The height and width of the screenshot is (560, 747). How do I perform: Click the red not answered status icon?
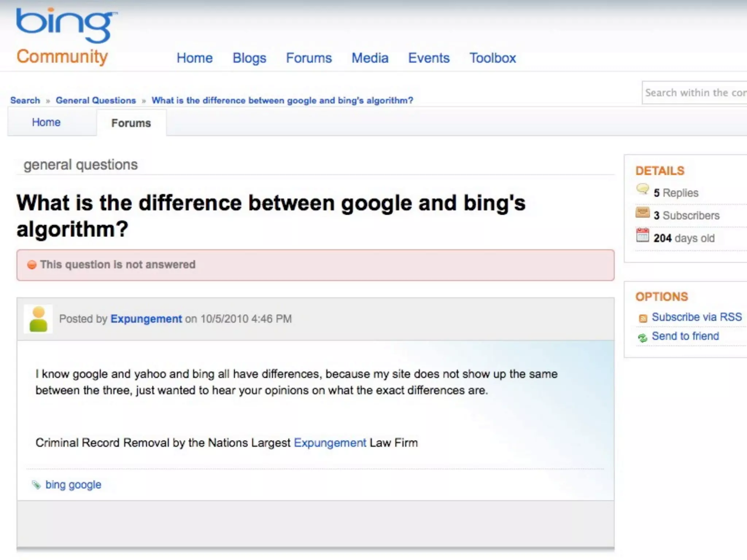(32, 265)
